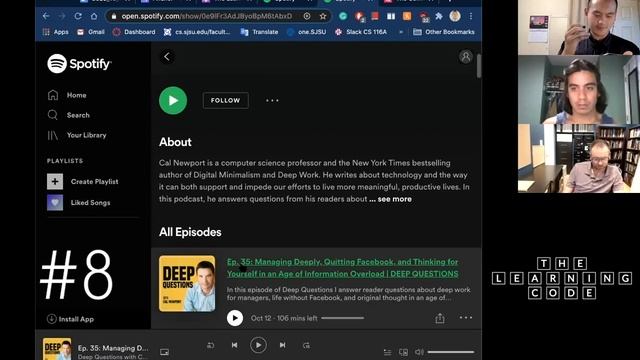Viewport: 640px width, 360px height.
Task: Open the browser profile avatar
Action: pyautogui.click(x=455, y=16)
